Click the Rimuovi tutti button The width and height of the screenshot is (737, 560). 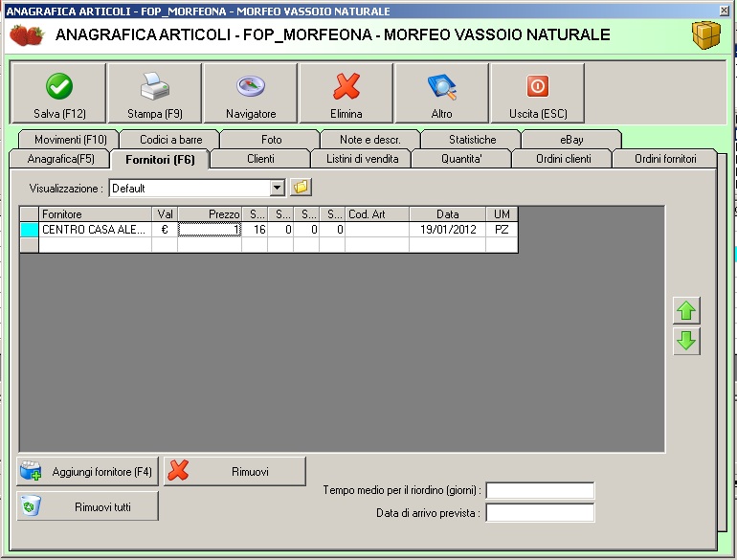pos(87,506)
